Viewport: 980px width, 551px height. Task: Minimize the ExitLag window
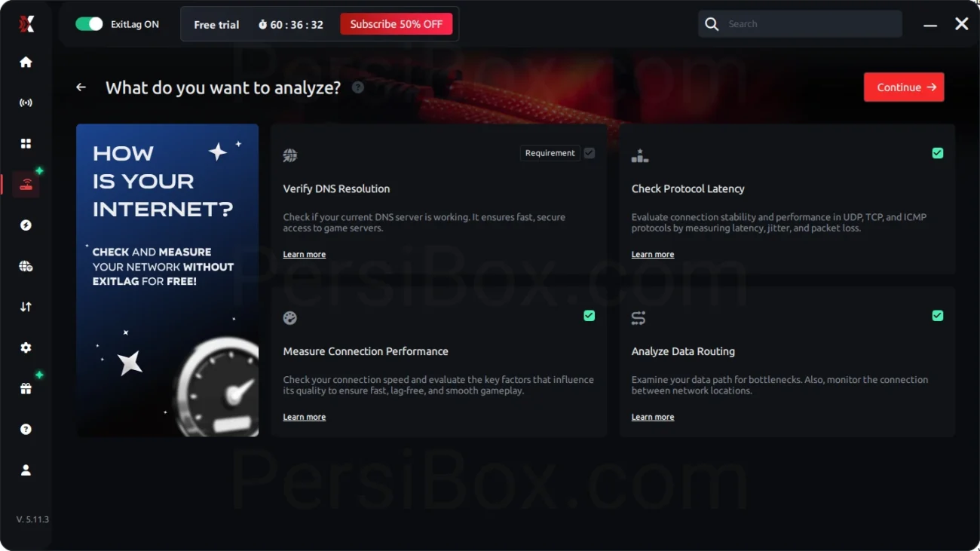pos(930,25)
